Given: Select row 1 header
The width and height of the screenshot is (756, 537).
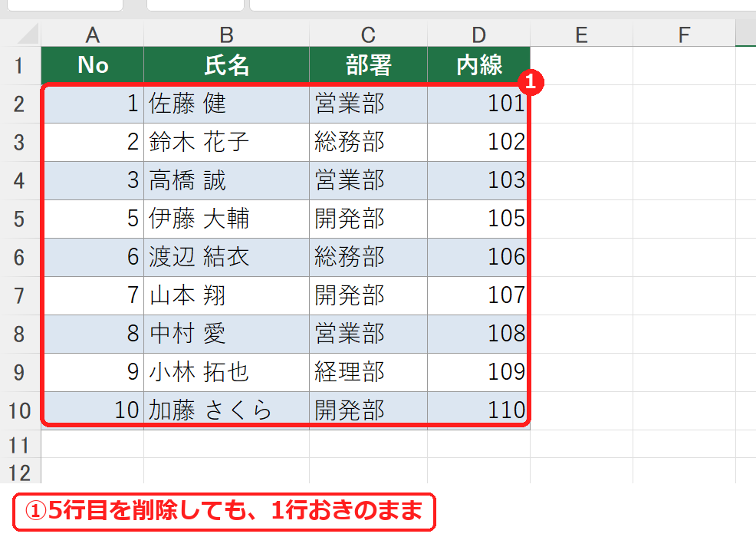Looking at the screenshot, I should [19, 66].
